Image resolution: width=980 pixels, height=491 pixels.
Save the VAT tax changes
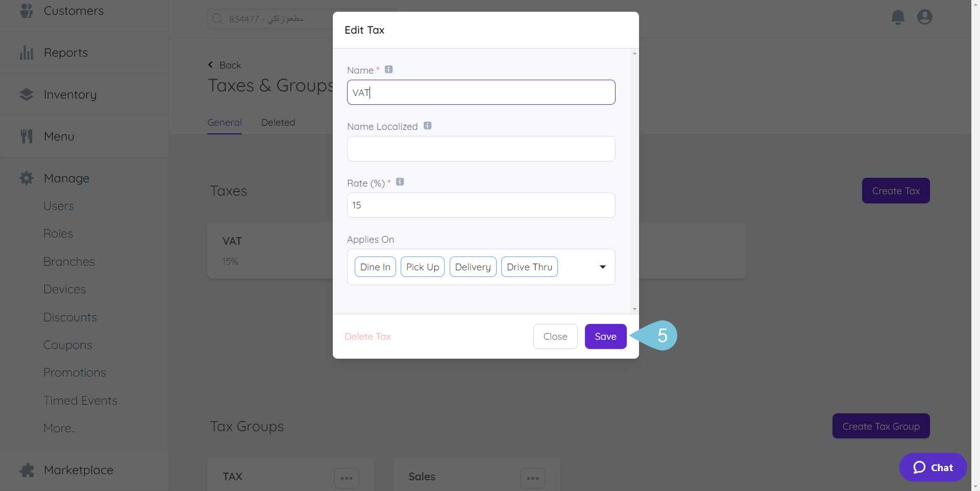click(x=605, y=336)
